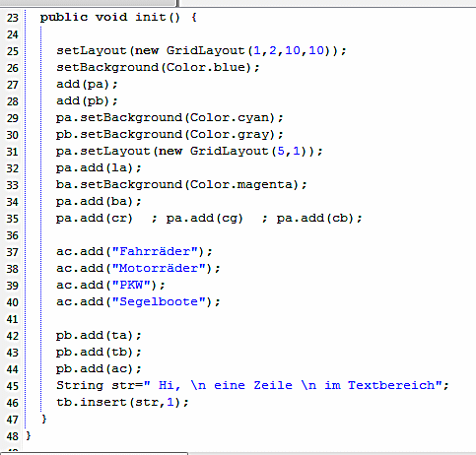Click line number 31 in the gutter
476x455 pixels.
[13, 152]
